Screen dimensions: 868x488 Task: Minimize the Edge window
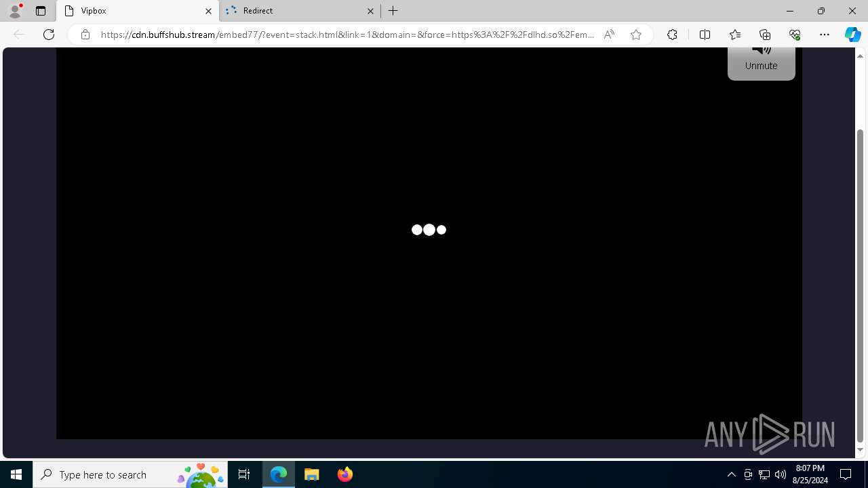790,11
